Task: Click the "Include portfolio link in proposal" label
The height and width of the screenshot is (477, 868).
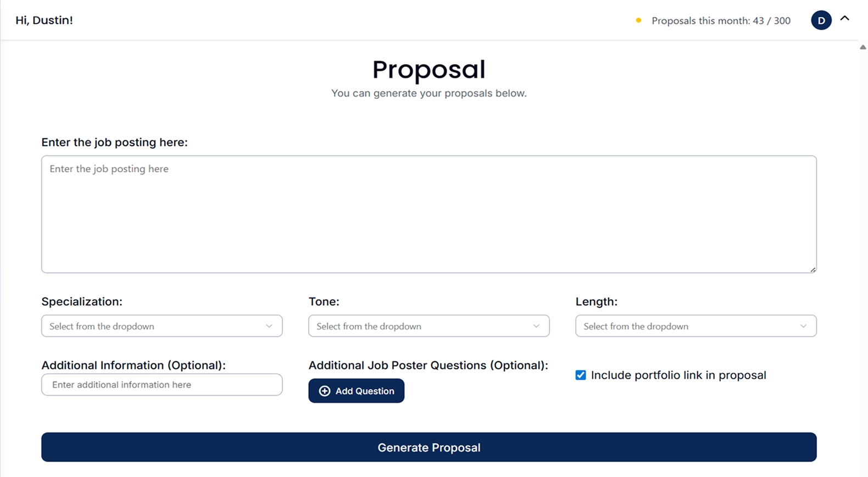Action: 678,375
